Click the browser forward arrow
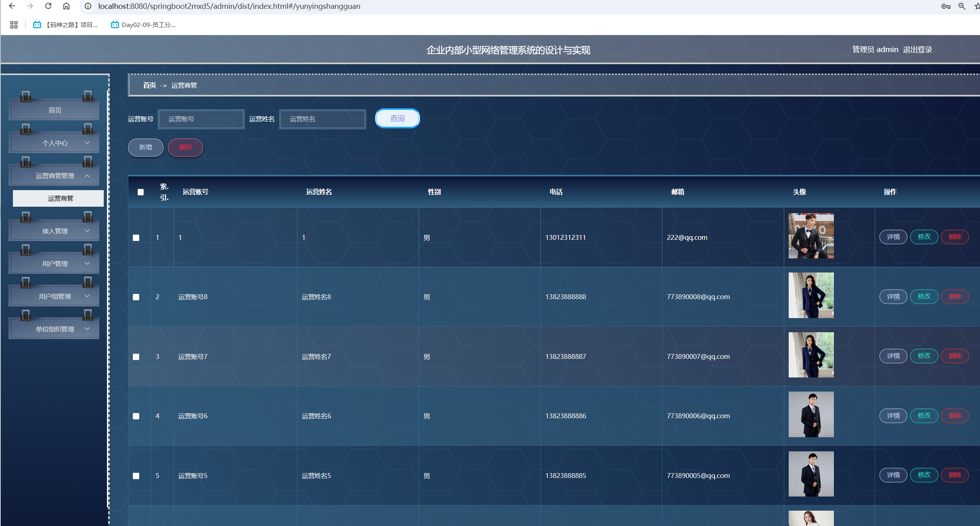 coord(30,6)
